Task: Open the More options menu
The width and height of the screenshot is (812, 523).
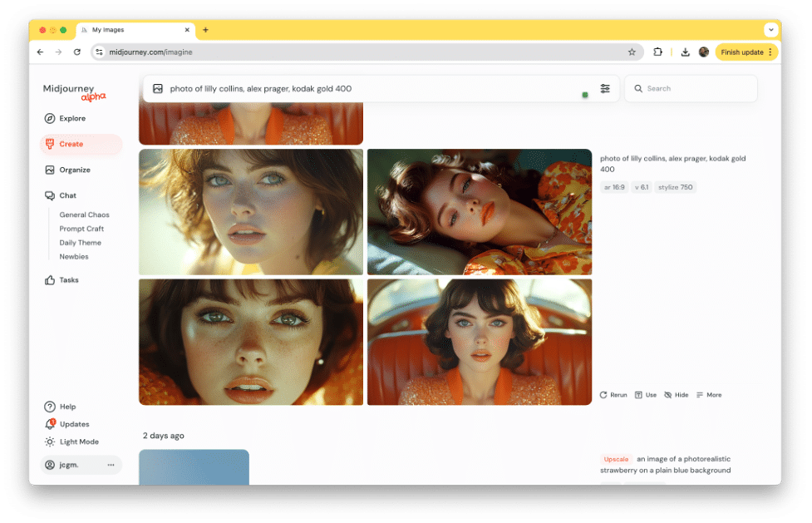Action: tap(709, 394)
